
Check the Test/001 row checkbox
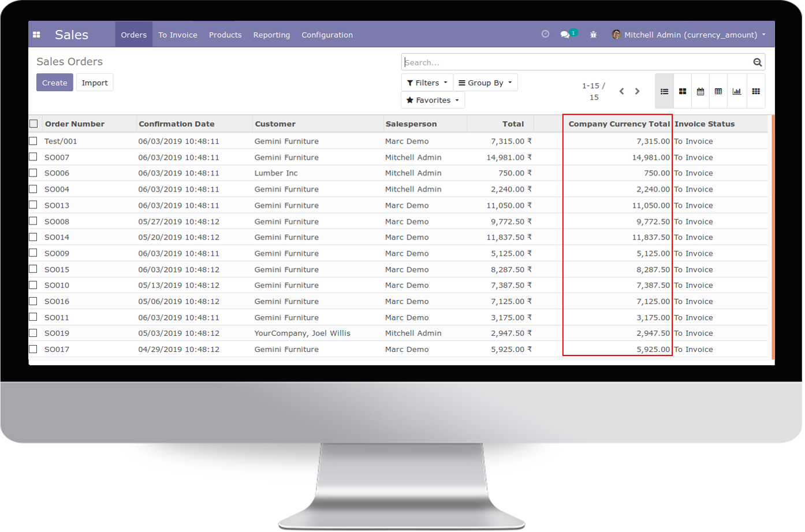point(33,141)
